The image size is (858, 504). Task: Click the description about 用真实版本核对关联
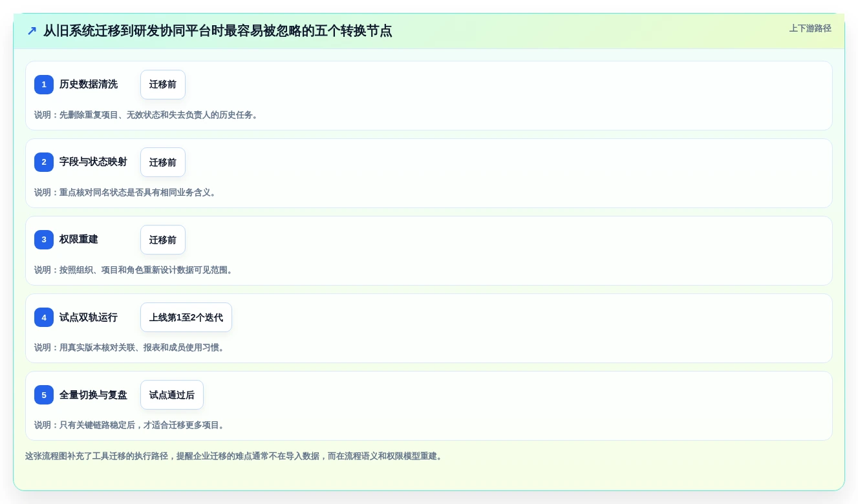click(x=131, y=348)
